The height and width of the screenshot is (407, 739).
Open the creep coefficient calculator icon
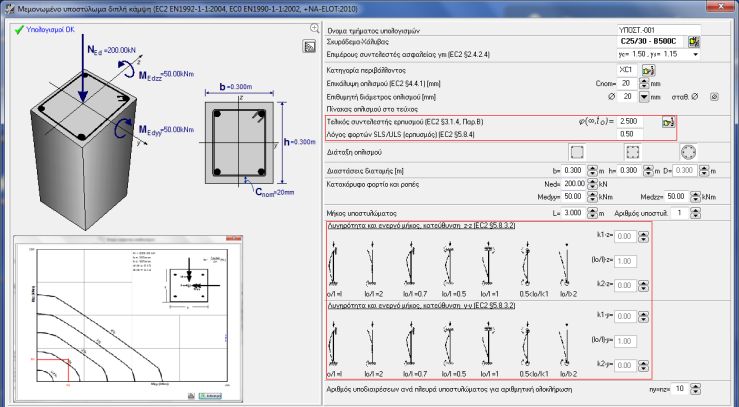click(x=668, y=122)
